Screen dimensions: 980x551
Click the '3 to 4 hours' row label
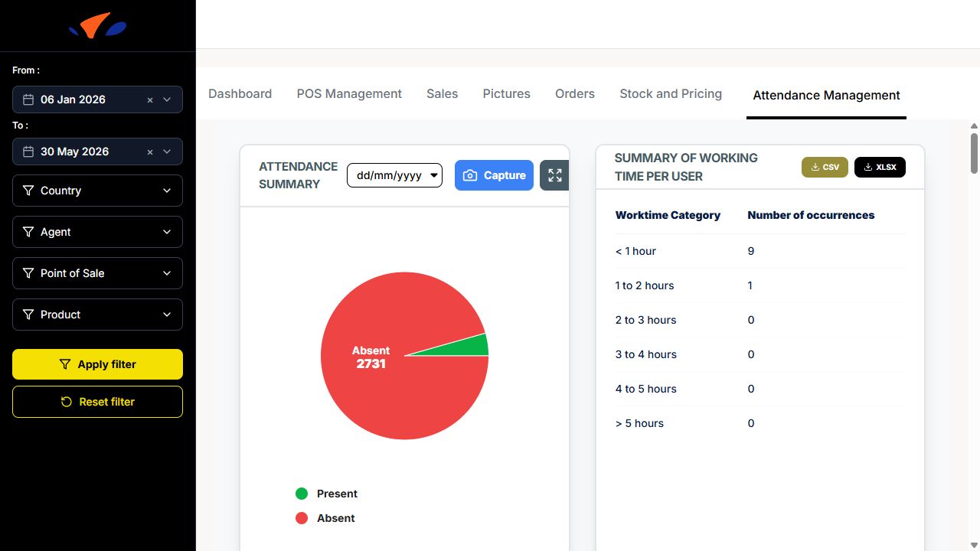click(646, 354)
